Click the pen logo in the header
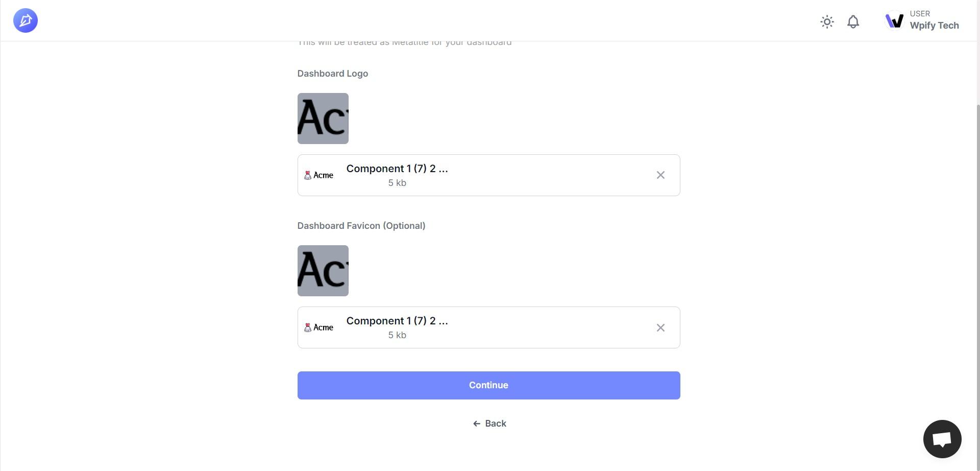Screen dimensions: 980x471 click(26, 21)
